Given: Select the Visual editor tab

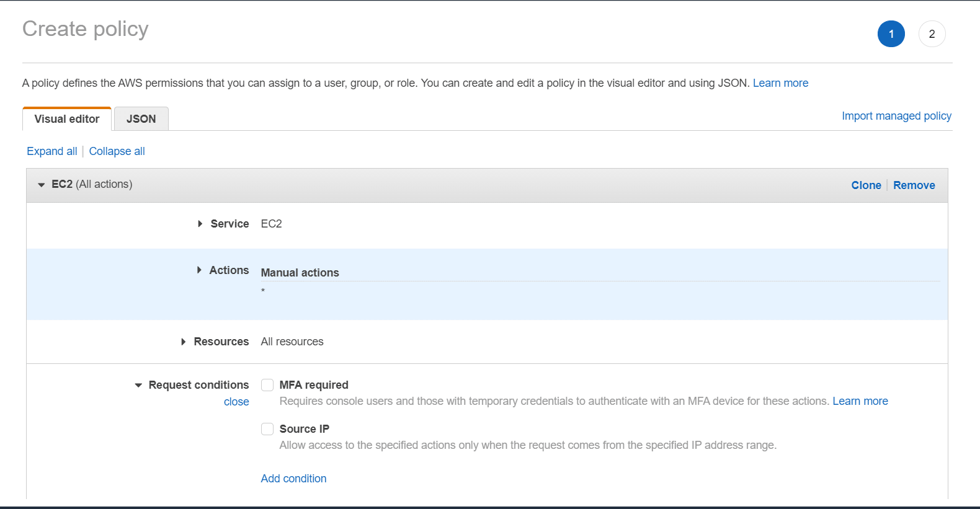Looking at the screenshot, I should point(67,119).
